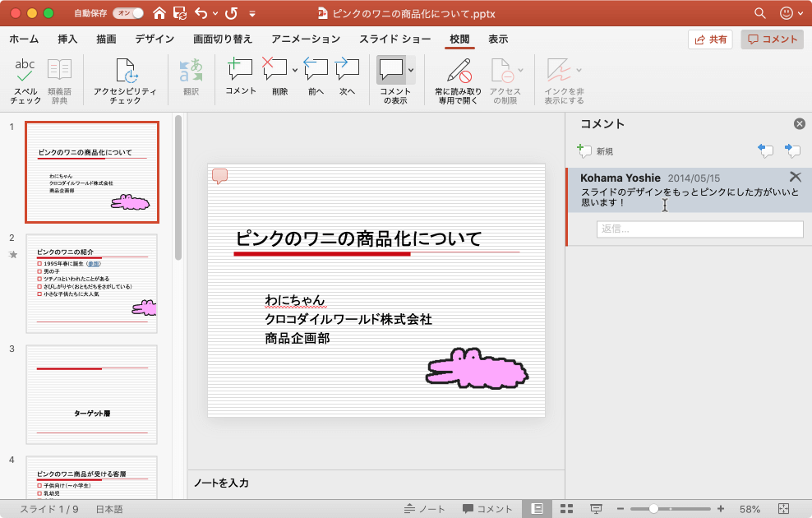Toggle the ノート notes pane in status bar
Viewport: 812px width, 518px height.
[x=425, y=509]
